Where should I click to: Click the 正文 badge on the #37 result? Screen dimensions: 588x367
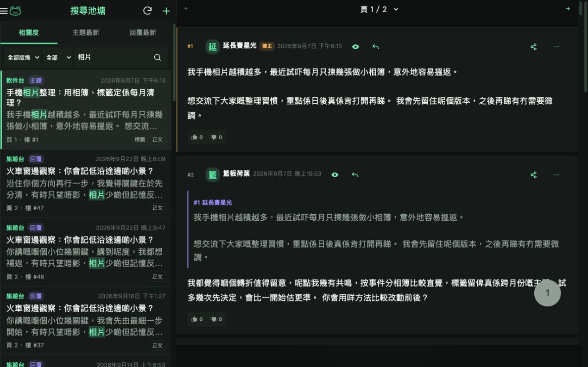pyautogui.click(x=158, y=345)
